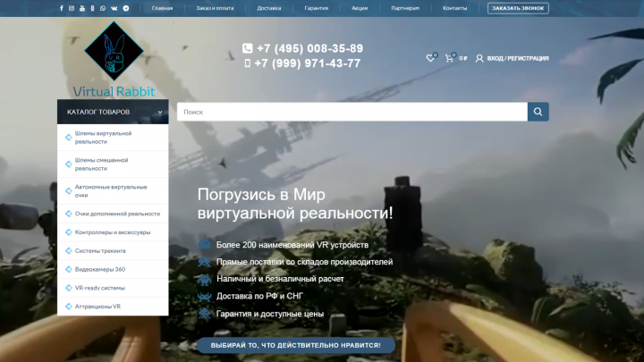Open the Акции menu item

(360, 8)
